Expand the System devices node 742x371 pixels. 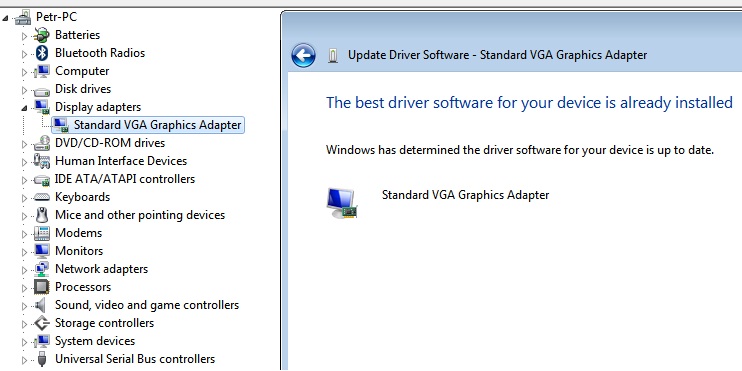click(25, 342)
